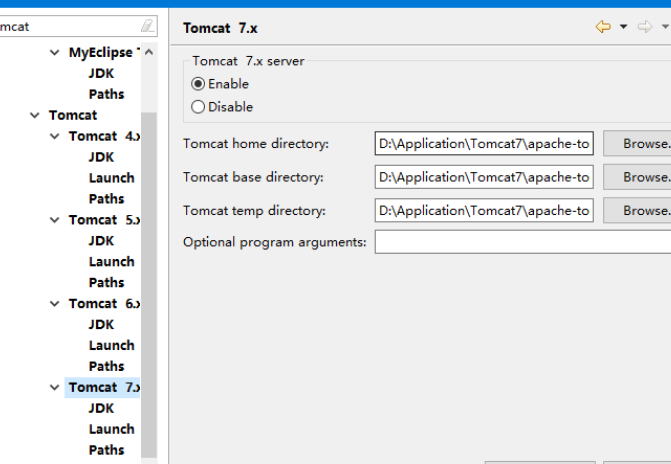This screenshot has width=671, height=464.
Task: Browse for Tomcat home directory
Action: click(637, 143)
